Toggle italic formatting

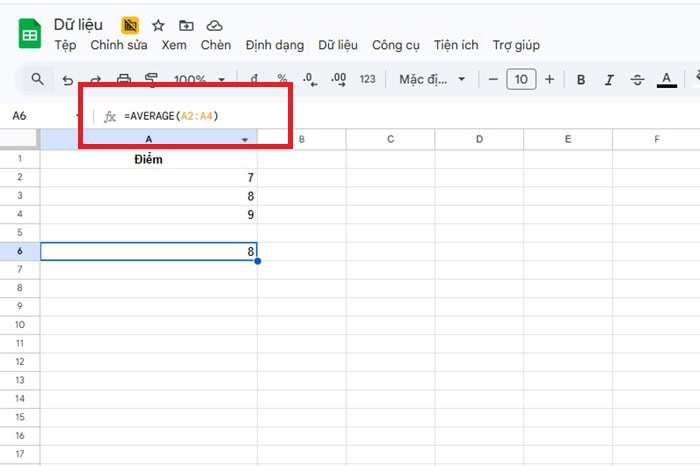(x=609, y=79)
